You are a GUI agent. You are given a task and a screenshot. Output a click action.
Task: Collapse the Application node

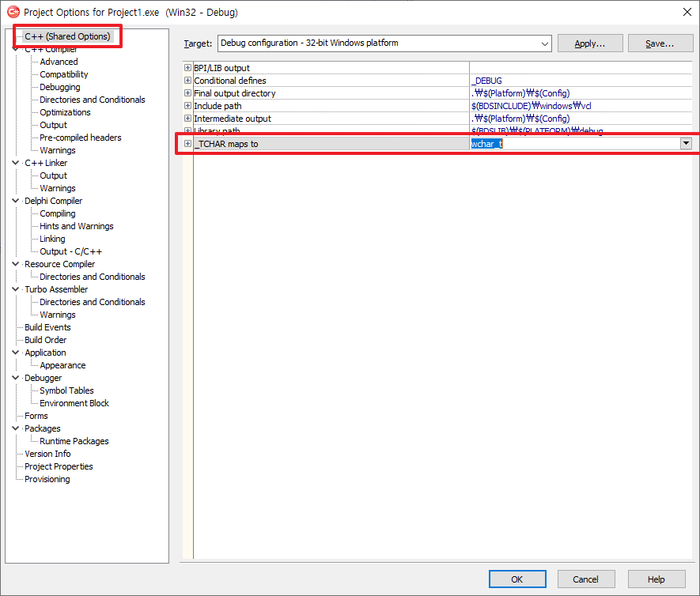click(16, 353)
